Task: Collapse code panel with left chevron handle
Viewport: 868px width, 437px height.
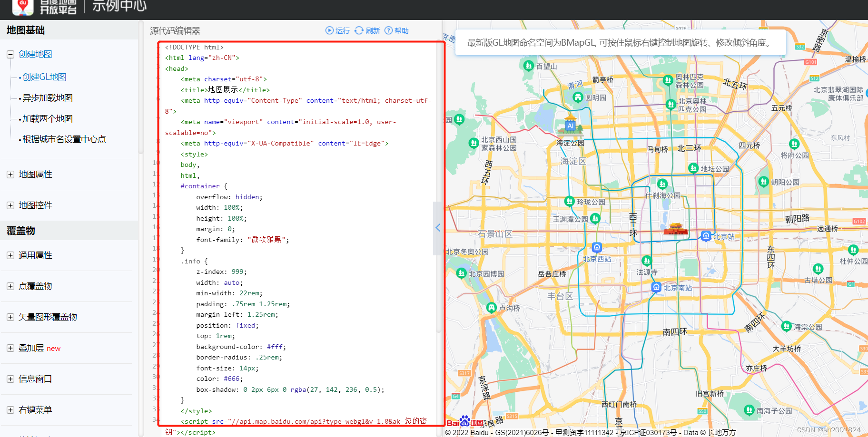Action: [438, 228]
